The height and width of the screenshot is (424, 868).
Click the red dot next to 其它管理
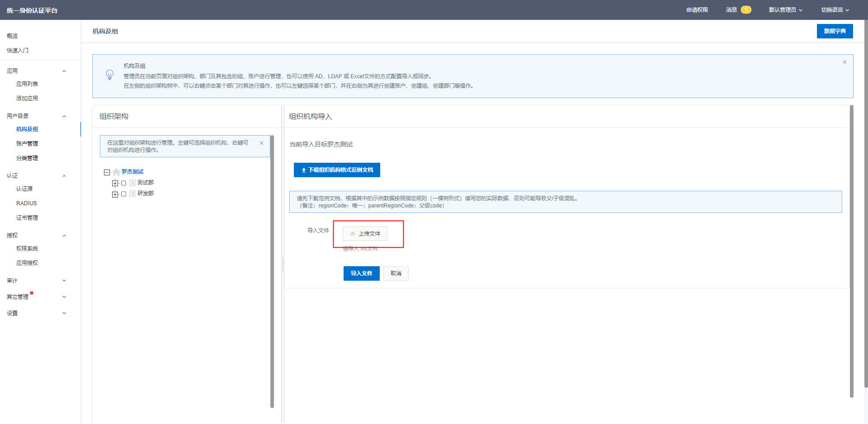coord(32,293)
